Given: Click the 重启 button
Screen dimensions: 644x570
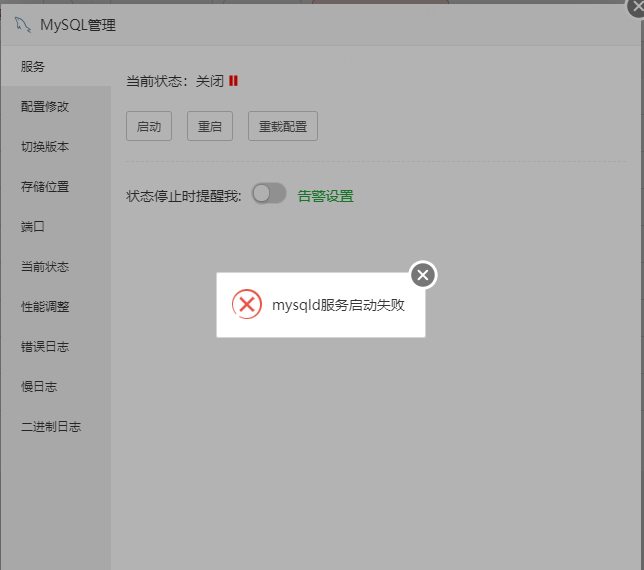Looking at the screenshot, I should 210,126.
